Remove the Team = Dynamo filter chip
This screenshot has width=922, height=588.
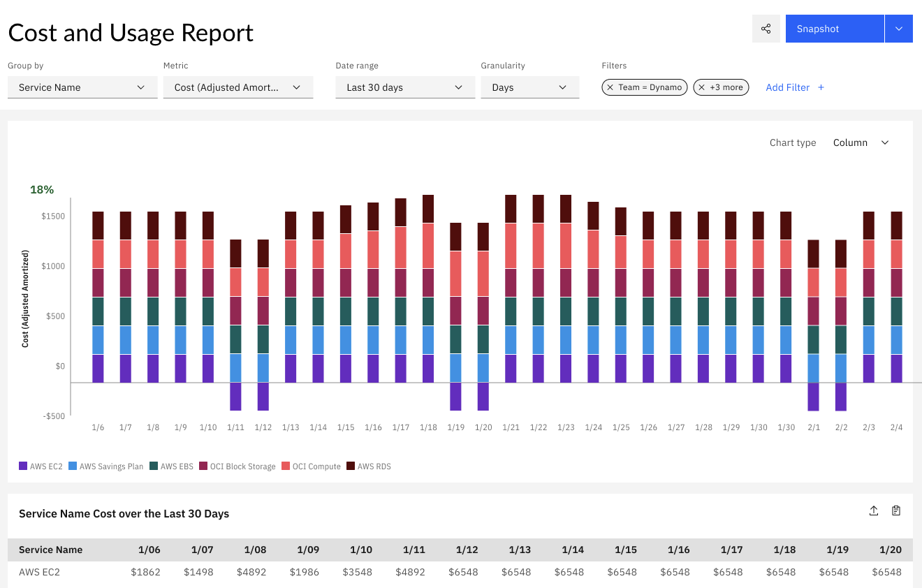[610, 87]
